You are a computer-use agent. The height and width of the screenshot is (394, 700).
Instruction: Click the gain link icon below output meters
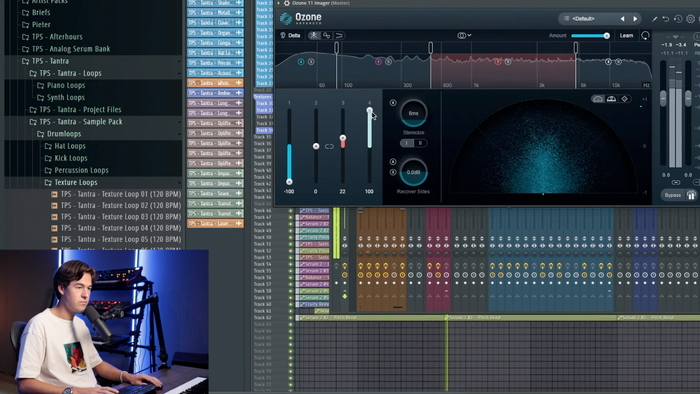pyautogui.click(x=675, y=182)
